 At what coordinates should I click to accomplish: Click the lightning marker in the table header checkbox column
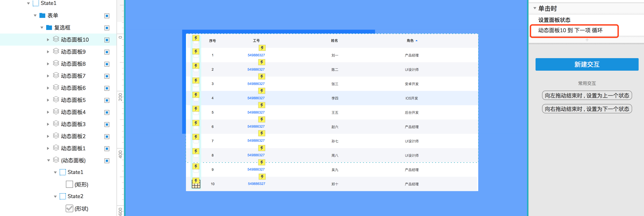click(196, 38)
